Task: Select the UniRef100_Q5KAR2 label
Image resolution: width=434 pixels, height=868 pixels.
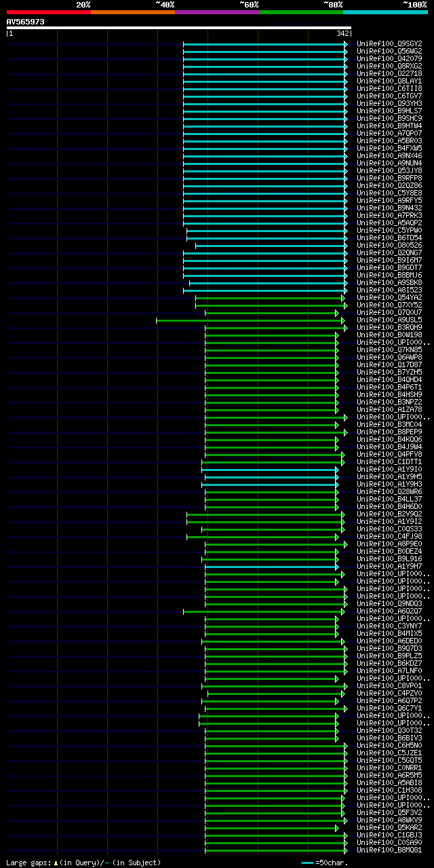Action: coord(389,827)
